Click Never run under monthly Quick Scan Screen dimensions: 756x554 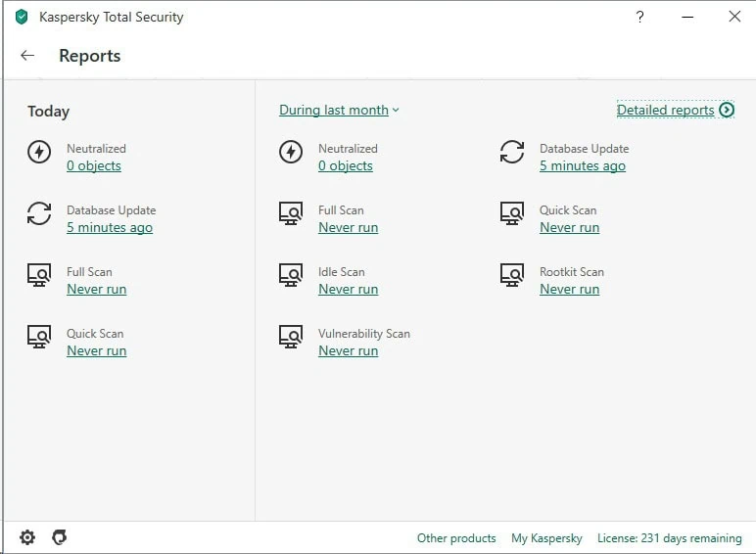(569, 228)
